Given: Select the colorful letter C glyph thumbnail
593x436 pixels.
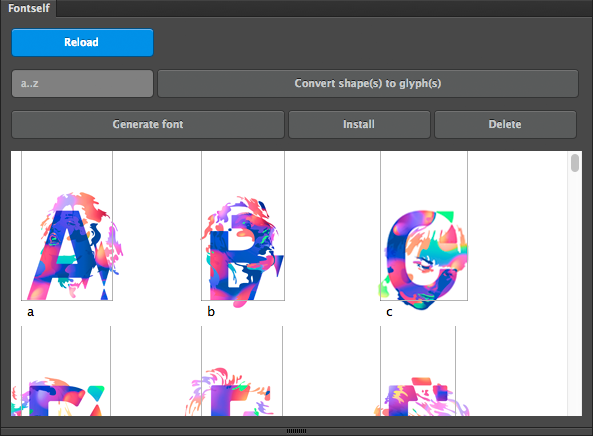Looking at the screenshot, I should click(x=424, y=226).
